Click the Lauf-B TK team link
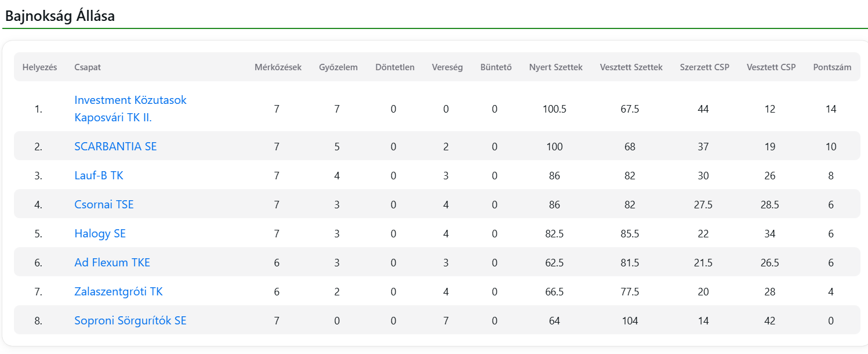 pyautogui.click(x=99, y=175)
